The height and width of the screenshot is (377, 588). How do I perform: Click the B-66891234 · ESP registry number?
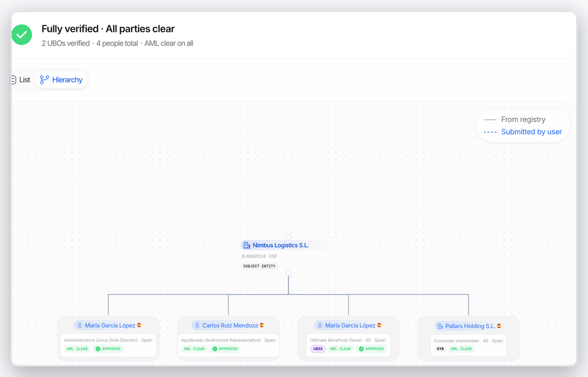pyautogui.click(x=259, y=256)
